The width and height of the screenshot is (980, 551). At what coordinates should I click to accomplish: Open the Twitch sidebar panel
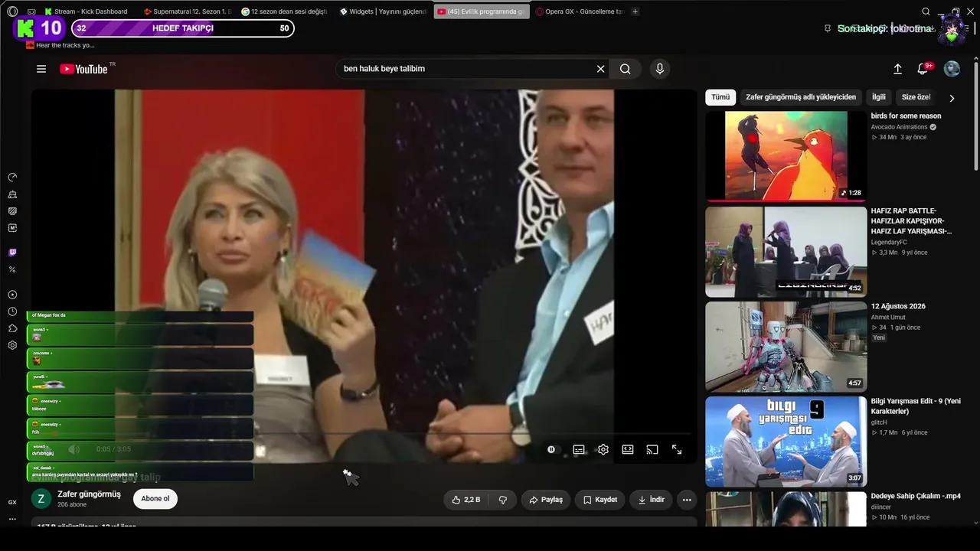click(x=12, y=253)
